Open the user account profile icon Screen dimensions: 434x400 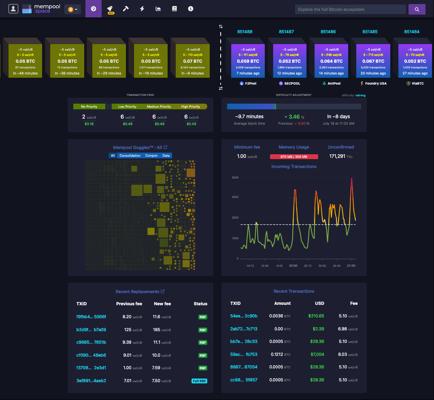click(x=13, y=9)
